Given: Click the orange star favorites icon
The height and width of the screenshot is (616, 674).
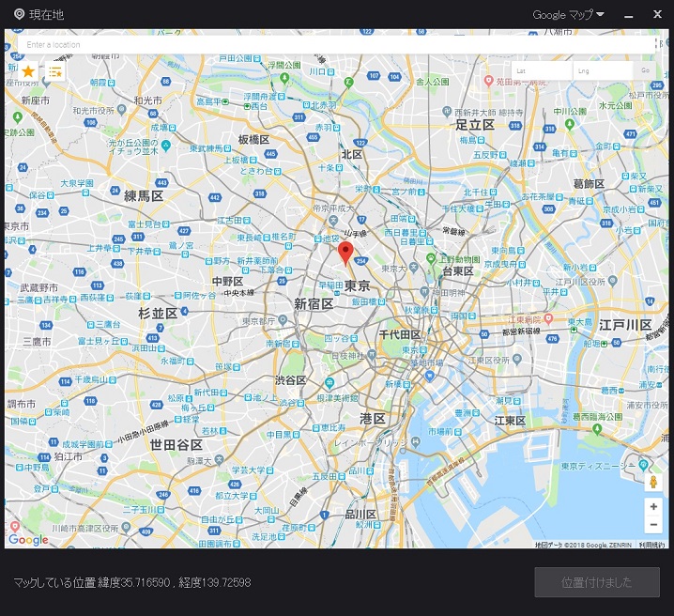Looking at the screenshot, I should [28, 71].
